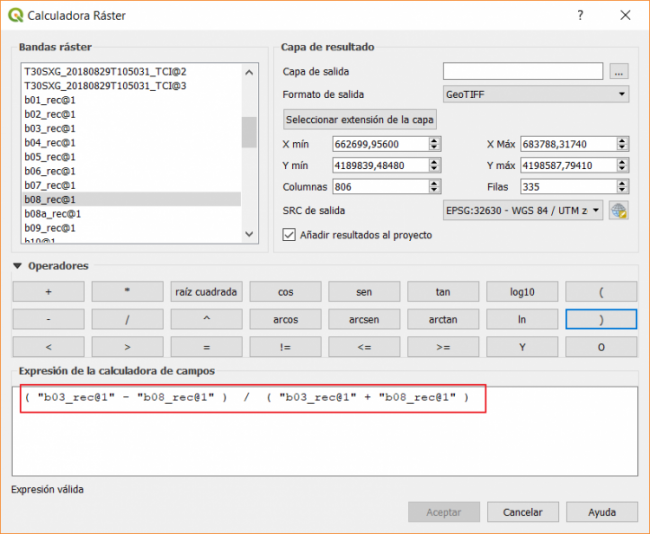
Task: Click the band list scrollbar thumb
Action: [x=249, y=132]
